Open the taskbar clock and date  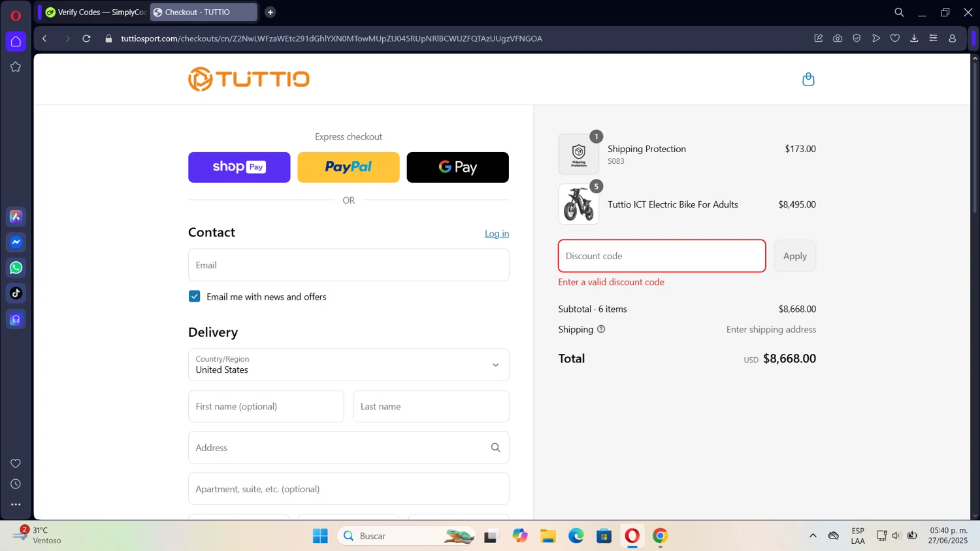(x=948, y=535)
